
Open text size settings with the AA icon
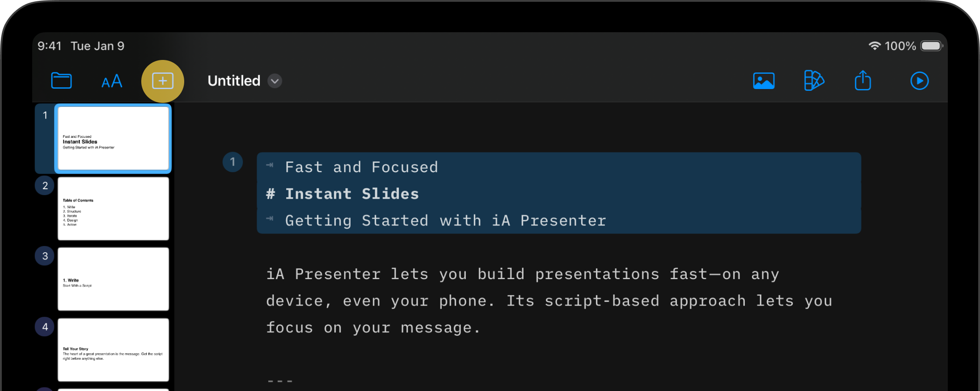pos(111,81)
